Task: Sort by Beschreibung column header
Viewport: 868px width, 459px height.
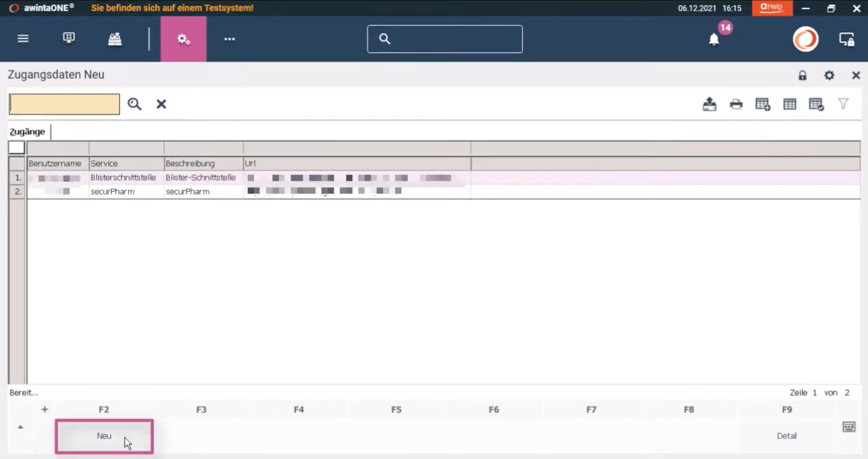Action: click(204, 164)
